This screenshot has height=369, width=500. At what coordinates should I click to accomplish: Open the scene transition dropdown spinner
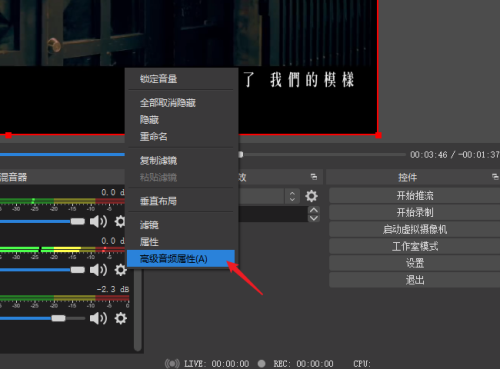(x=292, y=196)
